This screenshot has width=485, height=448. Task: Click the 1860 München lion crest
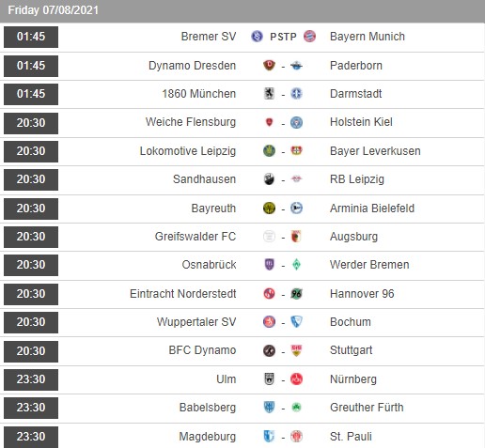click(x=269, y=94)
